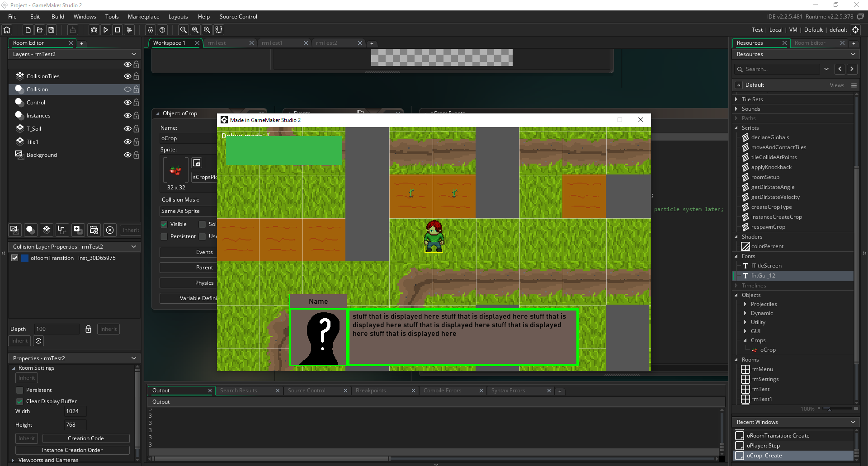Screen dimensions: 868x466
Task: Run the game with the Play icon
Action: pyautogui.click(x=106, y=30)
